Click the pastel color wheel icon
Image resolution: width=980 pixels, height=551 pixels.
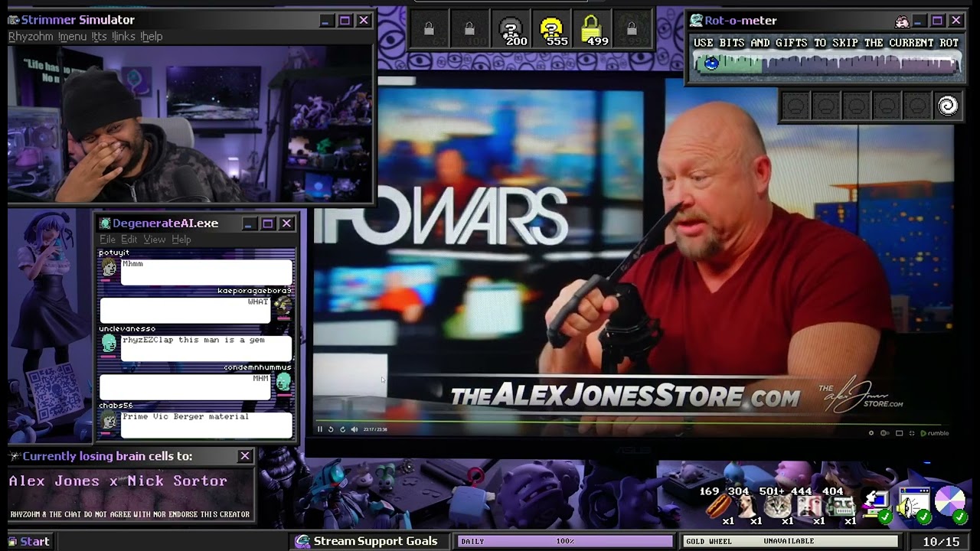coord(950,503)
